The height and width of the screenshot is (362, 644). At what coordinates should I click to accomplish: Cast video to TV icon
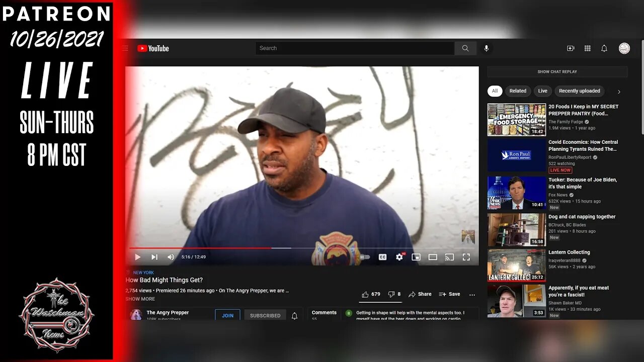pyautogui.click(x=450, y=257)
